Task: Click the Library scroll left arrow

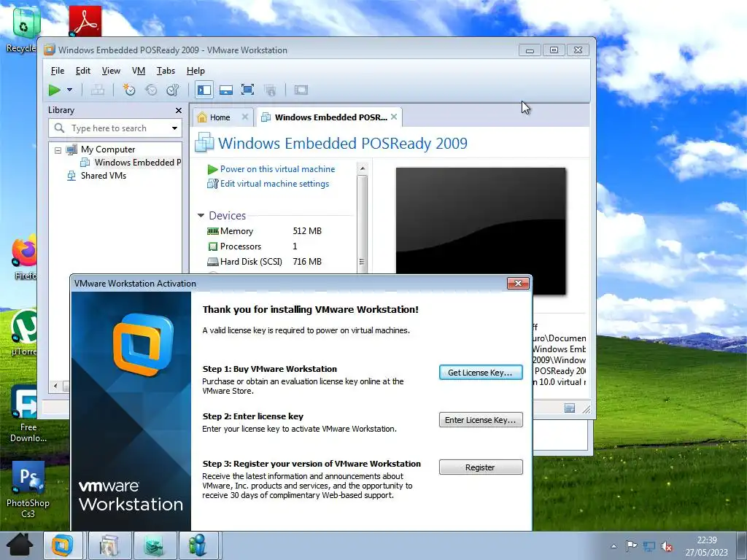Action: tap(55, 386)
